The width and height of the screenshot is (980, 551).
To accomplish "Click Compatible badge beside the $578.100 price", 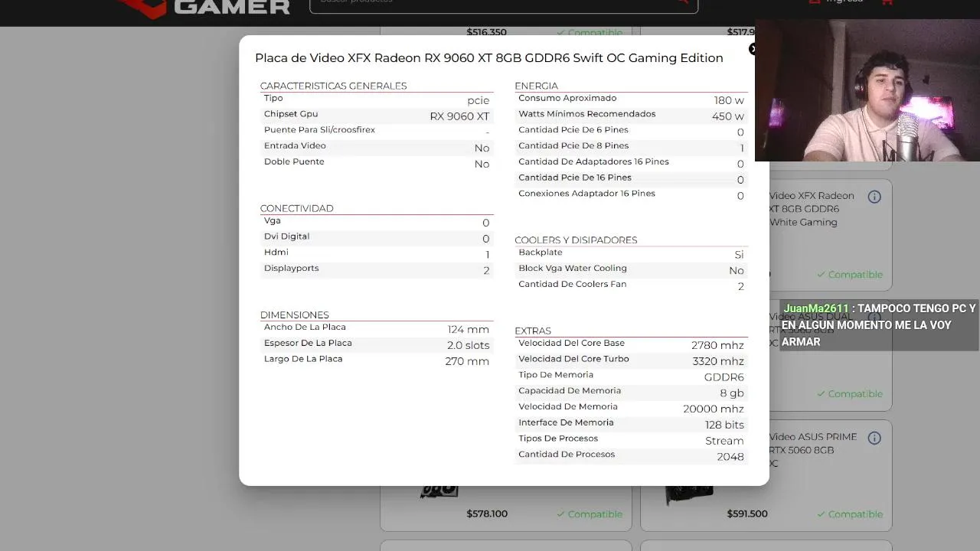I will [x=590, y=514].
